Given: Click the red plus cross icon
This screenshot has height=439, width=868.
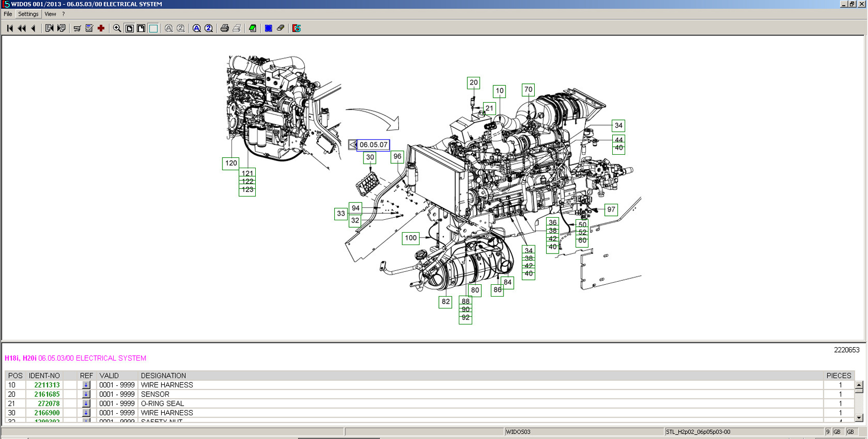Looking at the screenshot, I should point(101,28).
